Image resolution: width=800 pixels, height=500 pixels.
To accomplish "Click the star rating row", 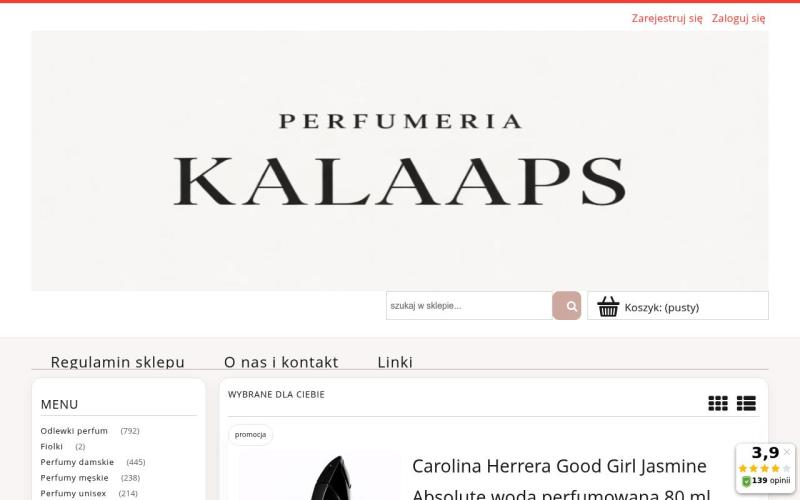I will pos(764,468).
